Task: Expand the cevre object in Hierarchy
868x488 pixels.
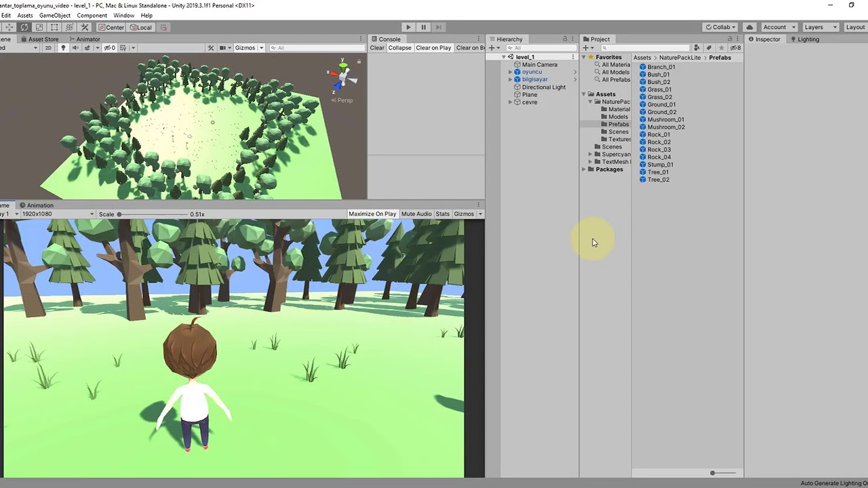Action: coord(511,102)
